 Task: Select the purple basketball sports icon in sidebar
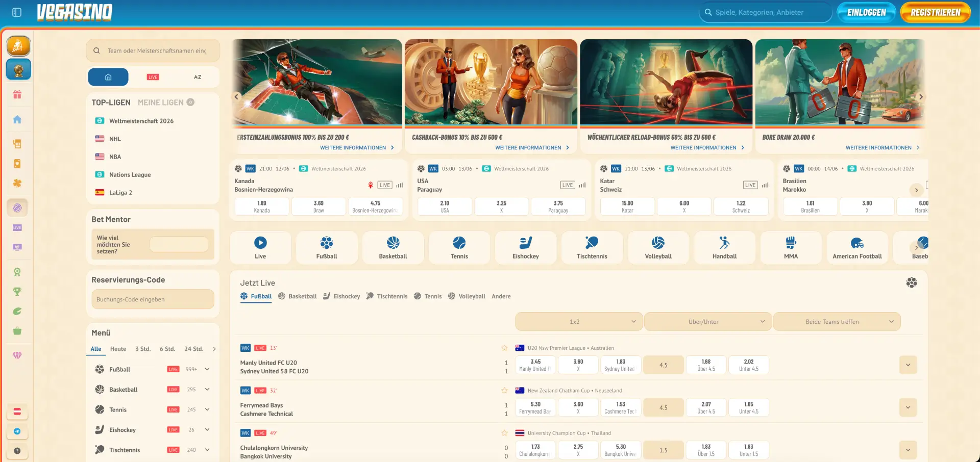point(17,208)
